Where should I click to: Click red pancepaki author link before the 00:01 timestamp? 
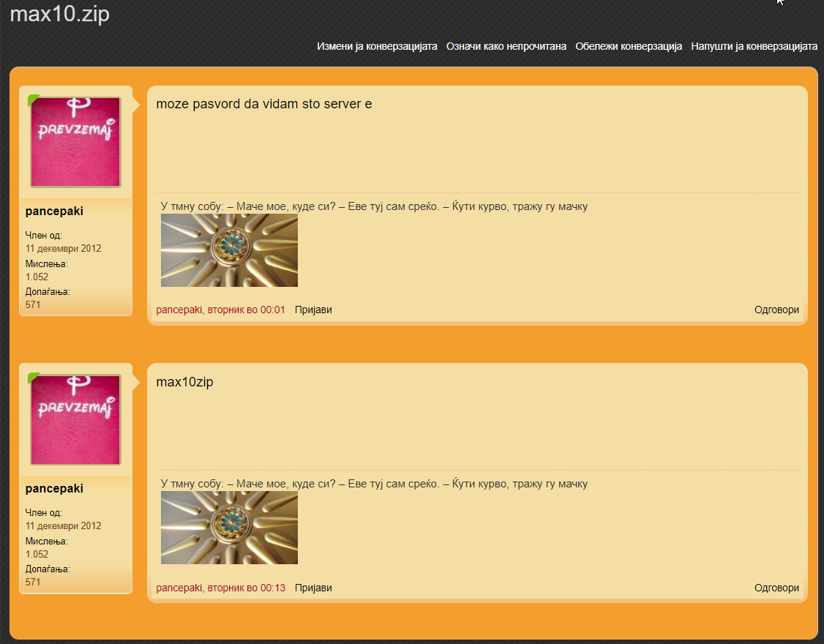(179, 310)
